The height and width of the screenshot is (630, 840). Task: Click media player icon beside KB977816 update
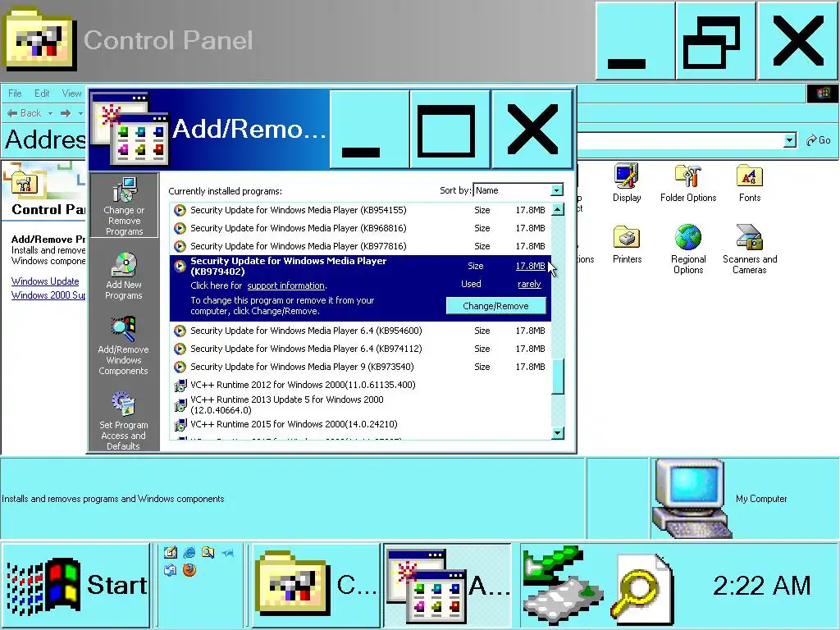click(180, 246)
